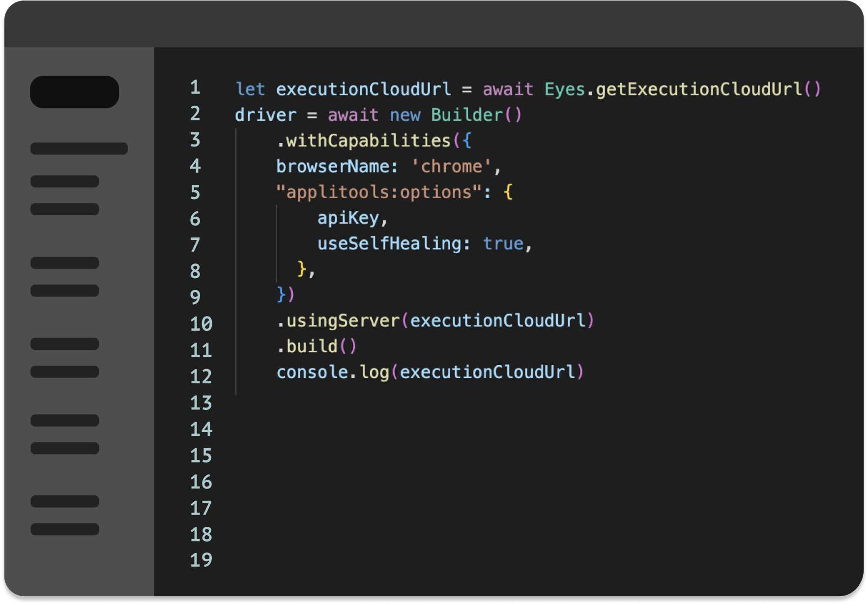This screenshot has width=868, height=604.
Task: Click the 'chrome' string value
Action: (x=451, y=167)
